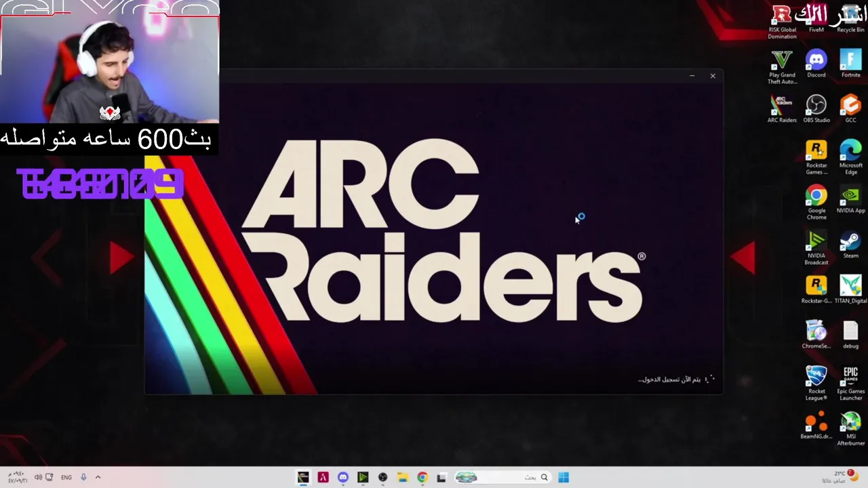The image size is (868, 488).
Task: Open Rockstar Games Launcher desktop icon
Action: (x=816, y=158)
